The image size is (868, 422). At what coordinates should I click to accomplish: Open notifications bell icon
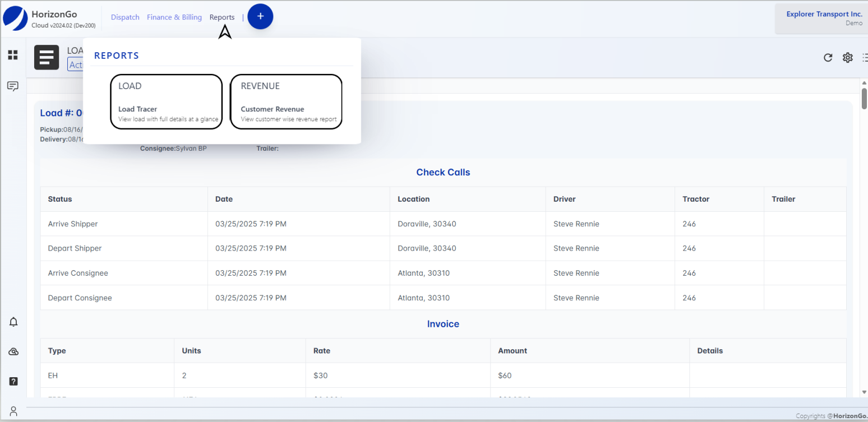13,322
